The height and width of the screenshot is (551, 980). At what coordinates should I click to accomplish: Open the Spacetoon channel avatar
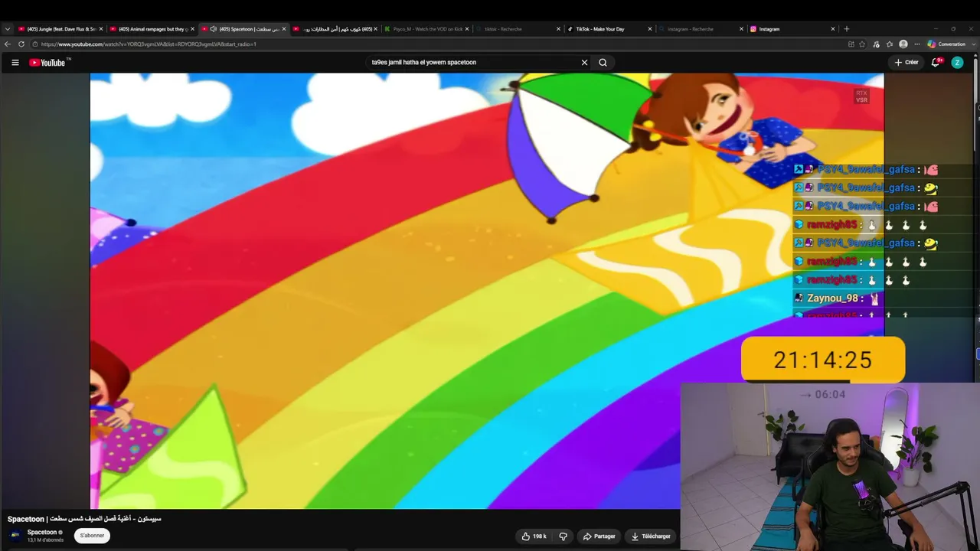click(15, 536)
